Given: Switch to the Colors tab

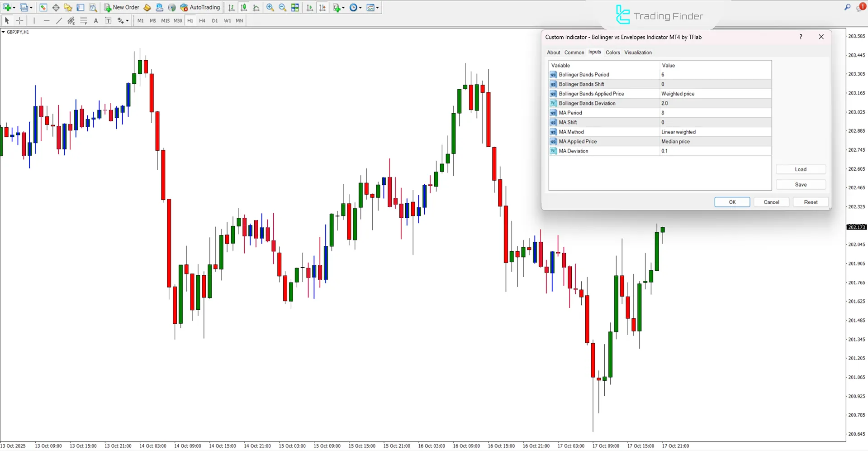Looking at the screenshot, I should pos(613,52).
